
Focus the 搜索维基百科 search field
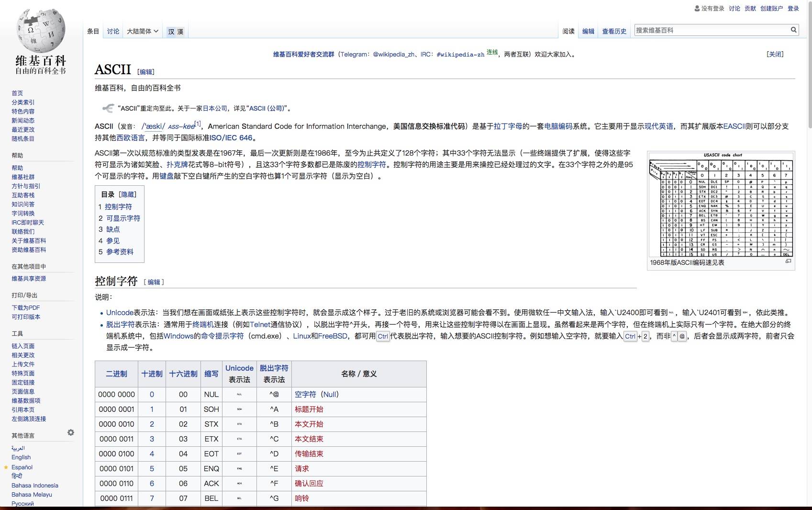711,30
